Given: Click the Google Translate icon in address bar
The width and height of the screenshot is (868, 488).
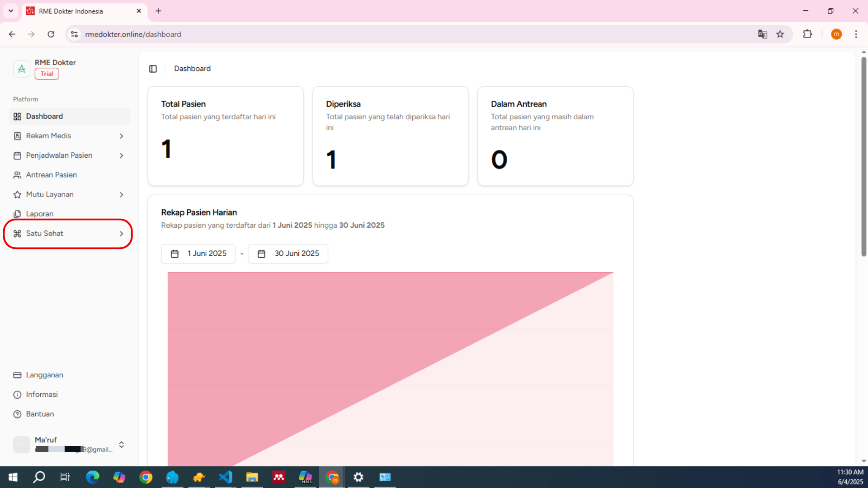Looking at the screenshot, I should click(762, 34).
